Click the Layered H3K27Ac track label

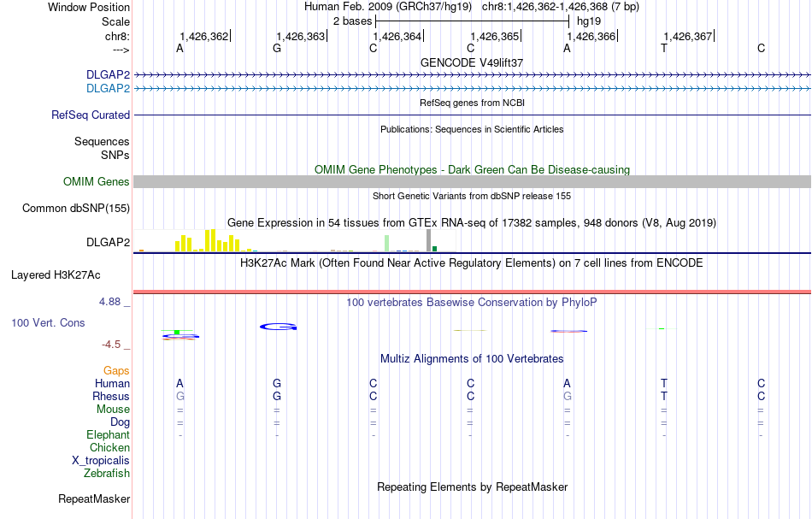click(56, 275)
